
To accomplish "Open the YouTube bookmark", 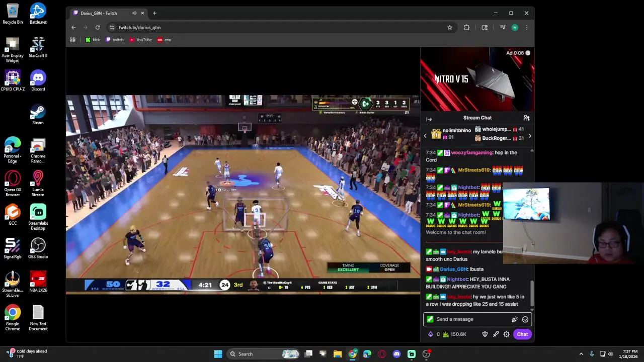I will point(141,40).
